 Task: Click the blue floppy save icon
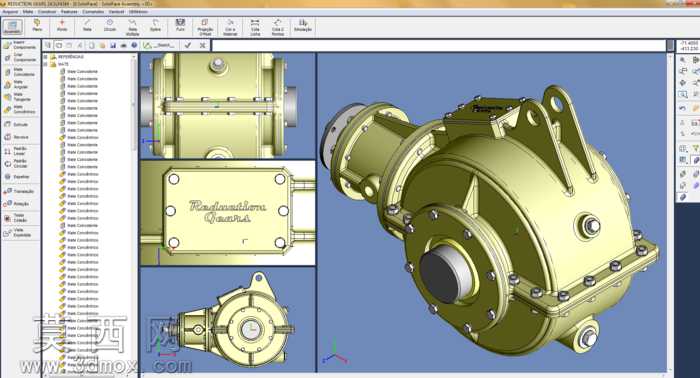click(x=112, y=45)
